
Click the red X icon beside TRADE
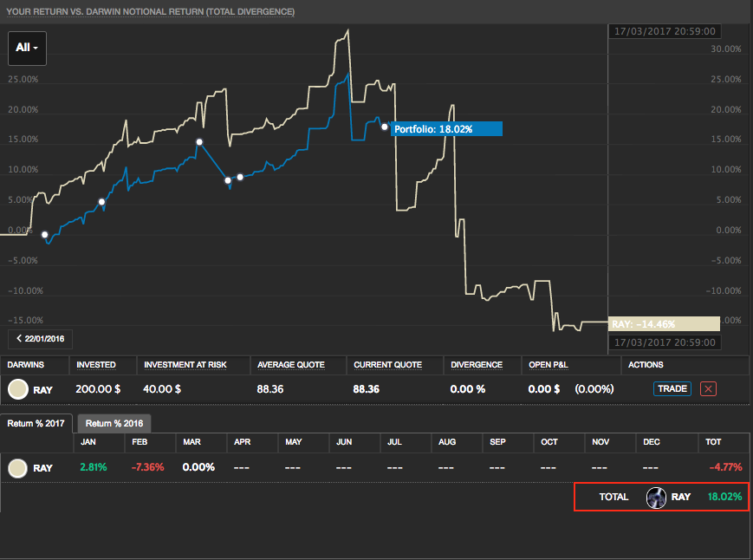click(x=708, y=388)
